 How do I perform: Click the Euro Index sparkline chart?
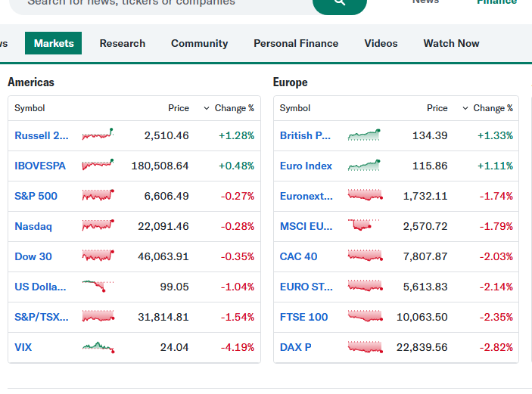click(364, 165)
